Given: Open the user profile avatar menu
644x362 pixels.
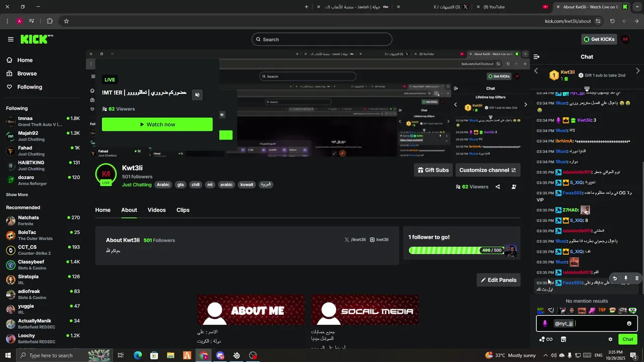Looking at the screenshot, I should click(625, 39).
